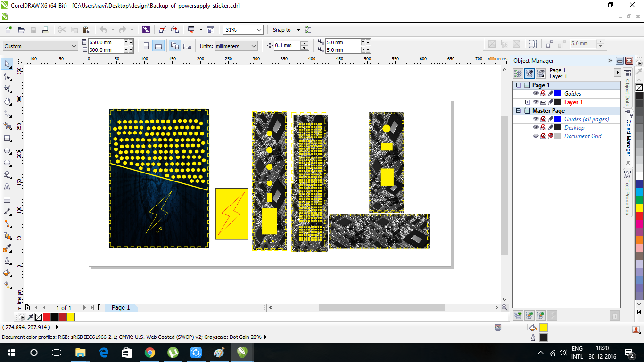This screenshot has height=362, width=644.
Task: Select the Polygon tool
Action: (x=7, y=163)
